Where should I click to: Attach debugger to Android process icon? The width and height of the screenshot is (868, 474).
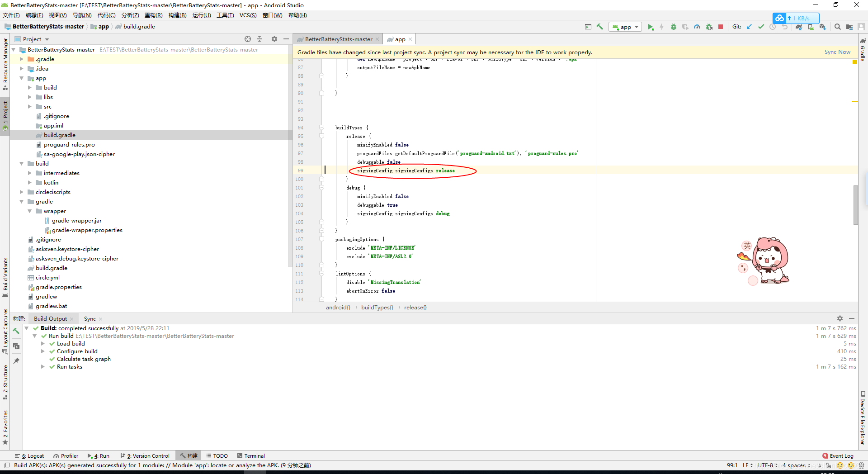coord(709,27)
